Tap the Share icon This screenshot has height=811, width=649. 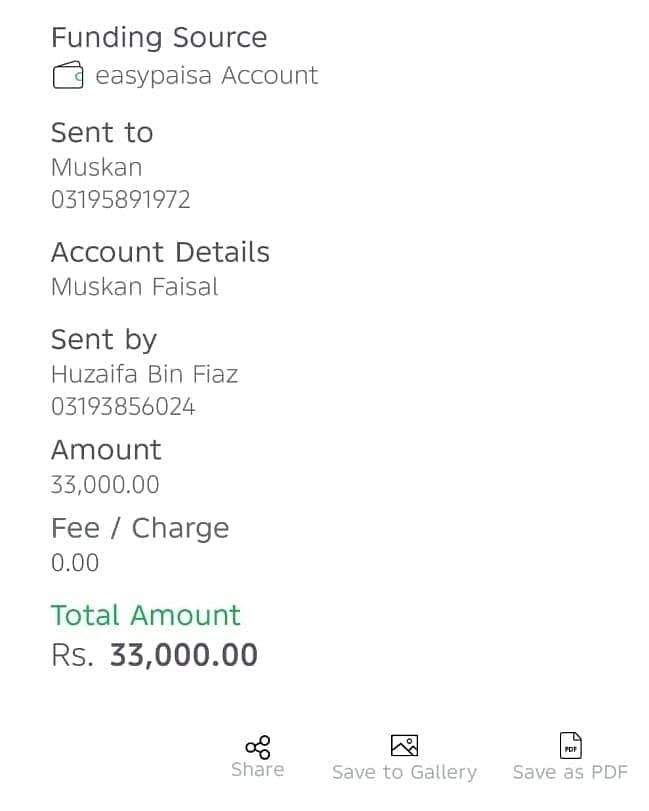[258, 747]
